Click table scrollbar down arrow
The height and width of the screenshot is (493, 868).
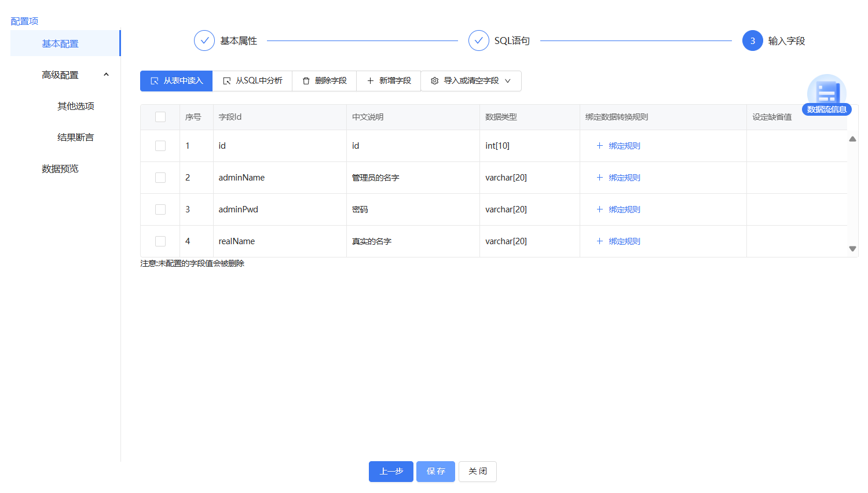pyautogui.click(x=852, y=249)
